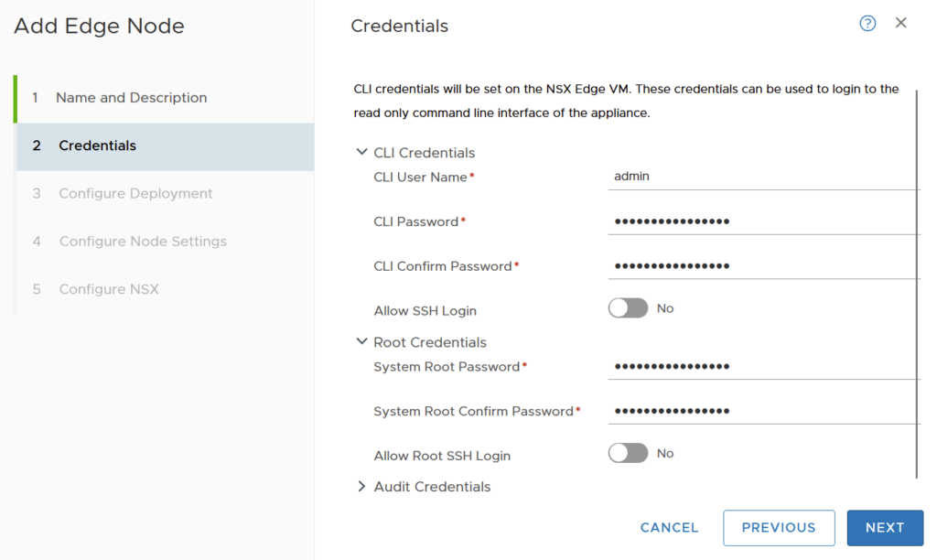937x560 pixels.
Task: Click CANCEL to abort wizard
Action: coord(669,528)
